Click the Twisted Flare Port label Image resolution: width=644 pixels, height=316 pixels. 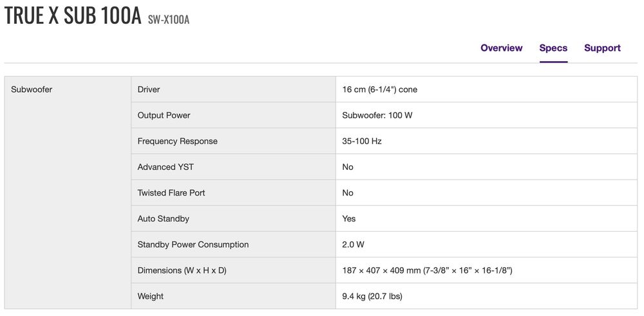[171, 192]
